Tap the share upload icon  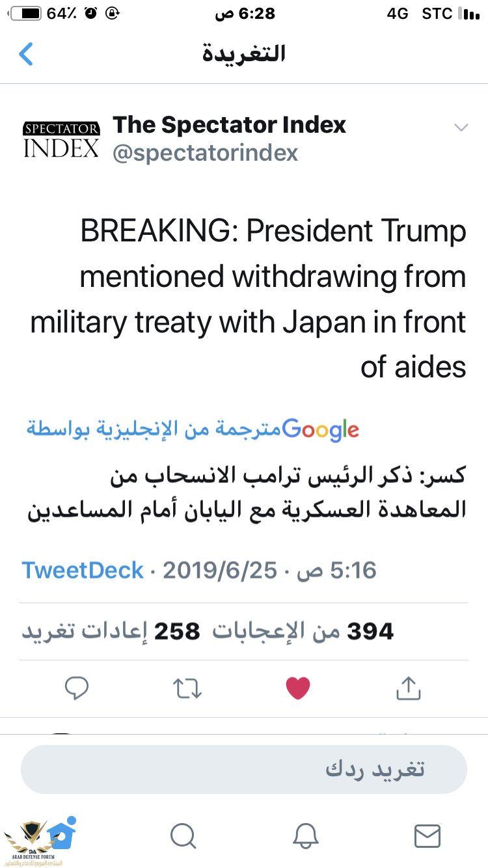(x=408, y=688)
